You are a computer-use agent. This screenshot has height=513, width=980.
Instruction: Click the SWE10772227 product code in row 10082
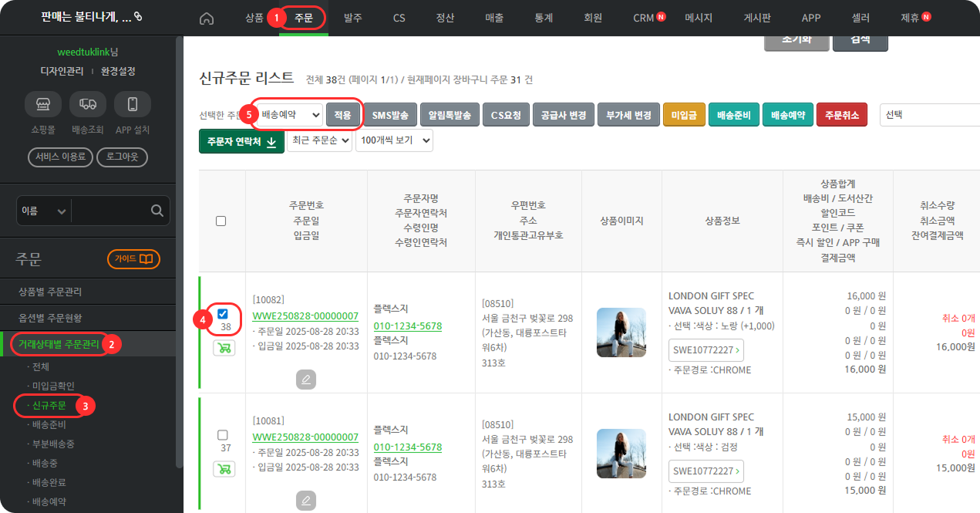pyautogui.click(x=706, y=350)
